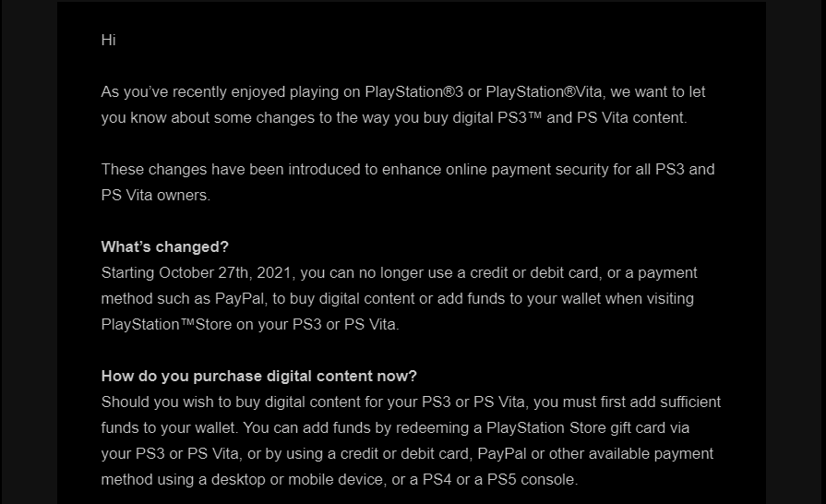The height and width of the screenshot is (504, 826).
Task: Click the "How do you purchase digital content now?" heading
Action: point(258,377)
